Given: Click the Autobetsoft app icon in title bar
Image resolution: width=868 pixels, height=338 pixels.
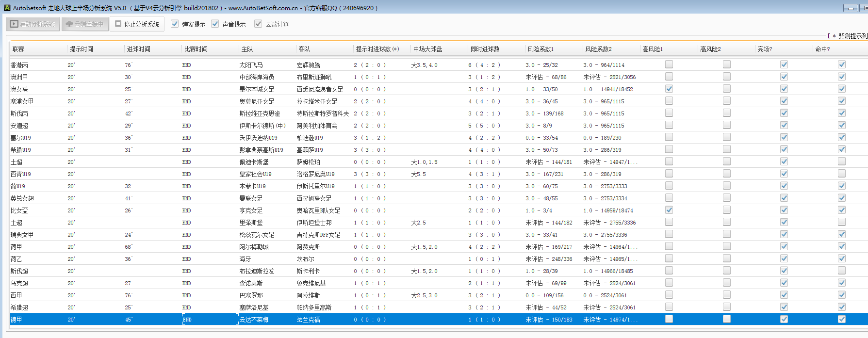Looking at the screenshot, I should click(x=7, y=8).
